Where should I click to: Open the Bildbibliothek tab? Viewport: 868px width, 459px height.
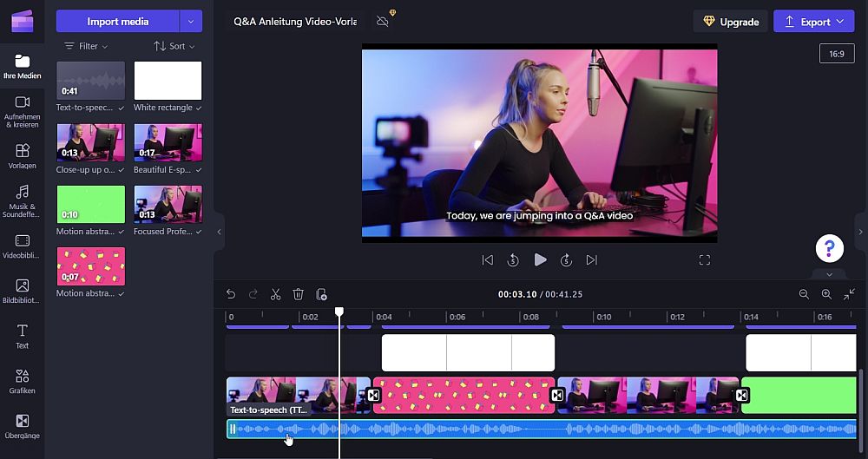pos(23,292)
